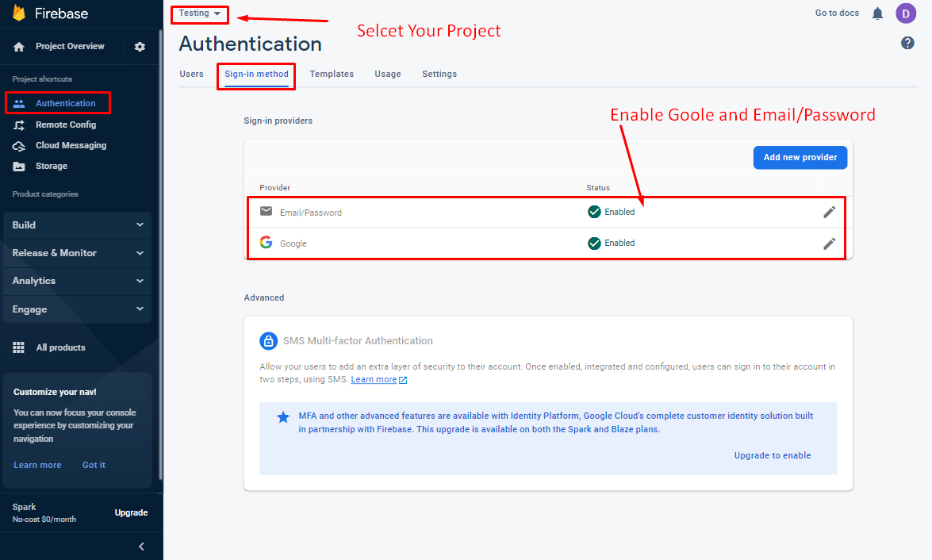This screenshot has height=560, width=932.
Task: Open All products in the sidebar
Action: click(60, 347)
